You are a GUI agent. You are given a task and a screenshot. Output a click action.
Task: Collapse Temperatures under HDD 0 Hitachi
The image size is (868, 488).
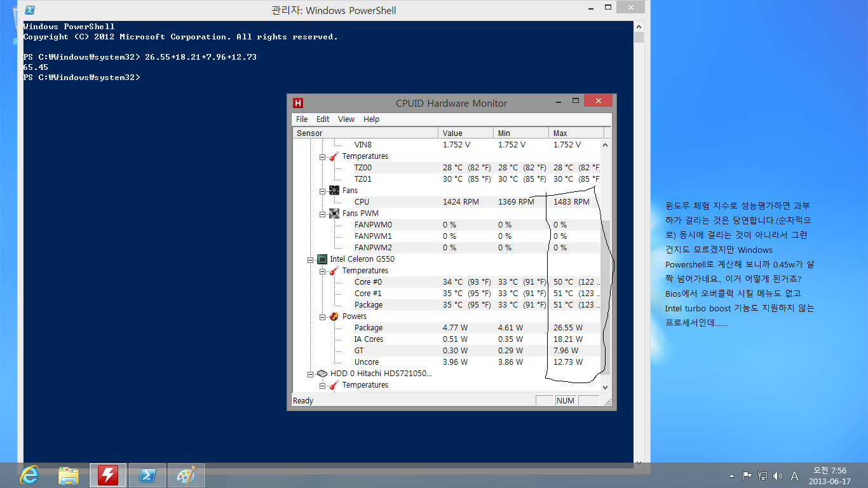pos(322,385)
